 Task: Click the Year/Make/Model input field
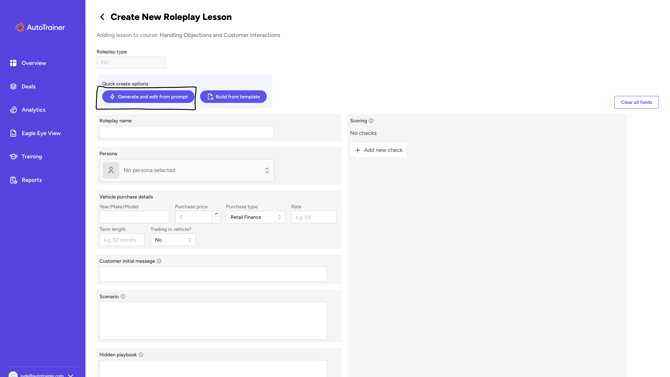134,217
